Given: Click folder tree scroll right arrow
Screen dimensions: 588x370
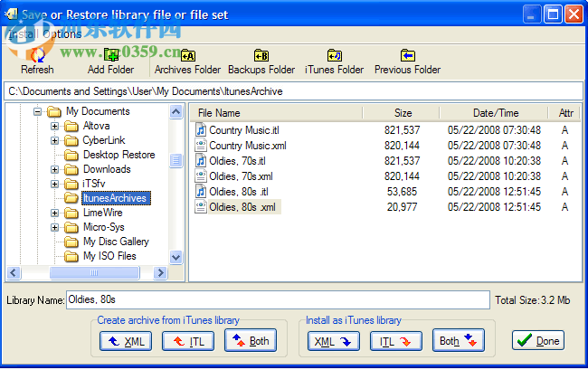Looking at the screenshot, I should [160, 272].
